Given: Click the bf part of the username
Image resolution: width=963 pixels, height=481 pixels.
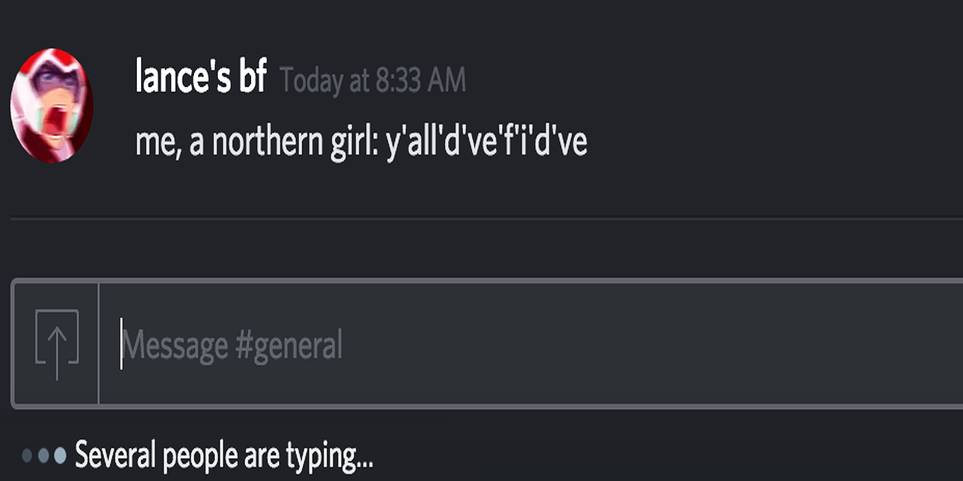Looking at the screenshot, I should coord(252,76).
